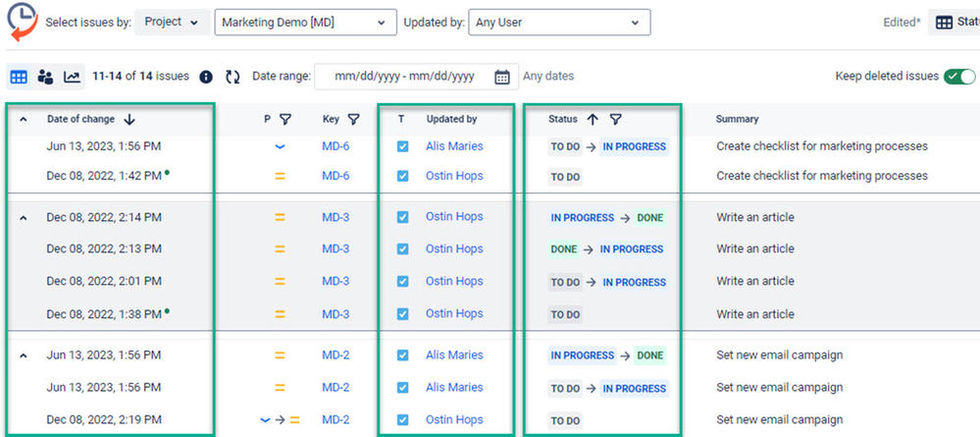The width and height of the screenshot is (980, 437).
Task: Click priority change icon for Dec 08 2:19 PM row
Action: pyautogui.click(x=280, y=419)
